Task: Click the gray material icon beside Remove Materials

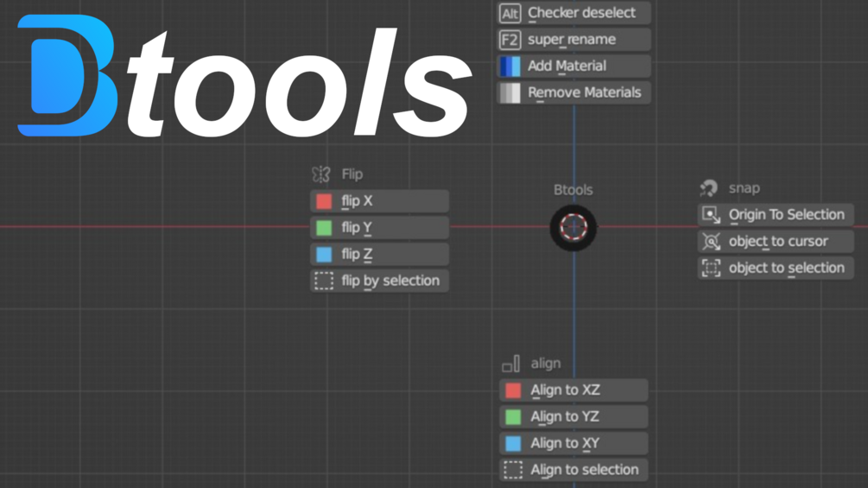Action: click(x=510, y=92)
